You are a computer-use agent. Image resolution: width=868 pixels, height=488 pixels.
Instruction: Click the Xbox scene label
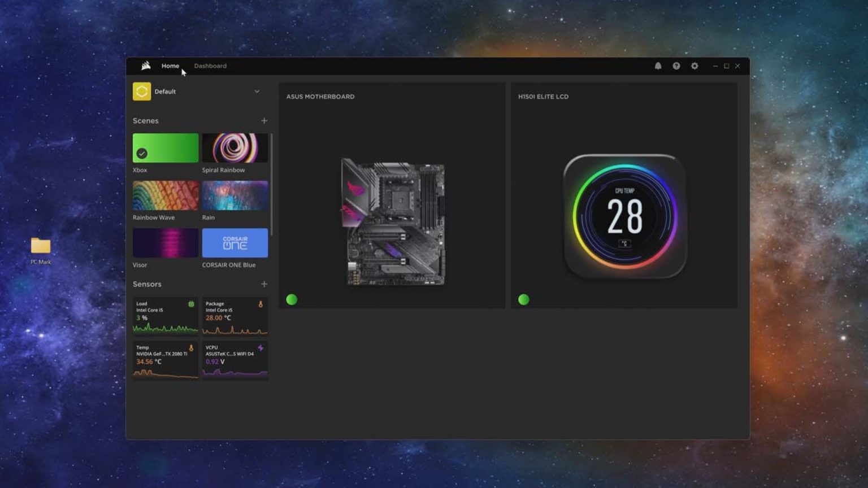pos(140,170)
